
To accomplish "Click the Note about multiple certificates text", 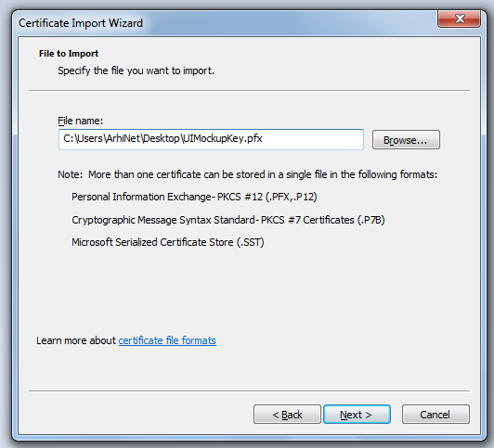I will click(x=248, y=174).
